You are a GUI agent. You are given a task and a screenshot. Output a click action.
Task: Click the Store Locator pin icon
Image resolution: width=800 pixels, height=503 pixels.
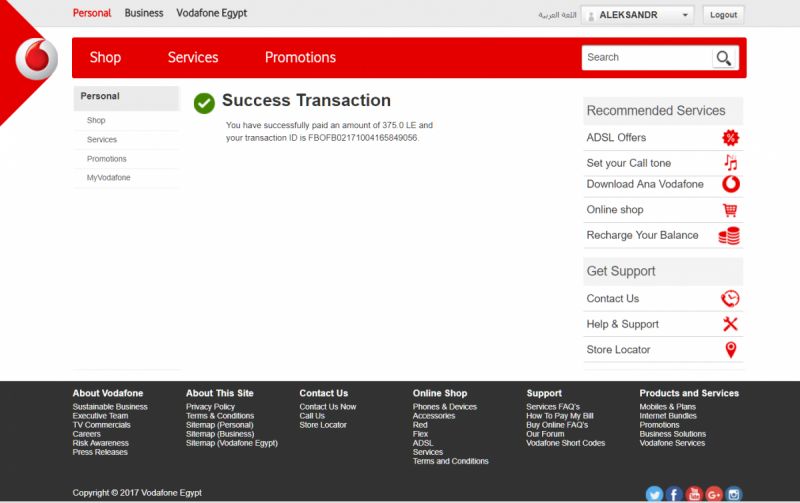731,350
